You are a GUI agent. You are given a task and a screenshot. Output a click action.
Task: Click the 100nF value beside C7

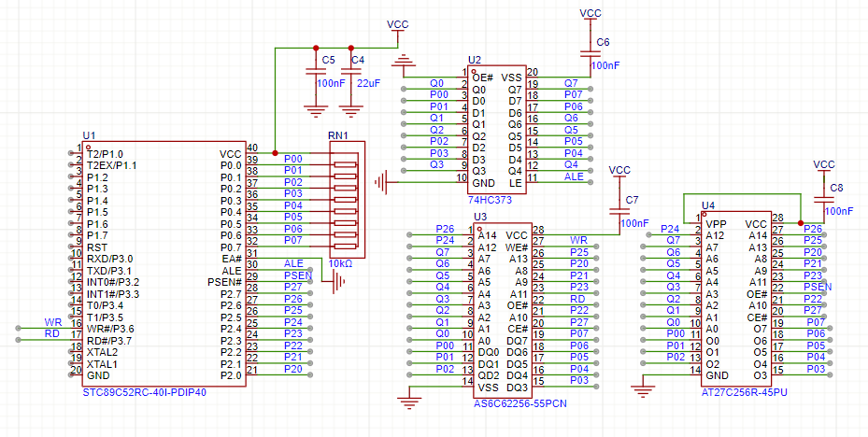[634, 223]
